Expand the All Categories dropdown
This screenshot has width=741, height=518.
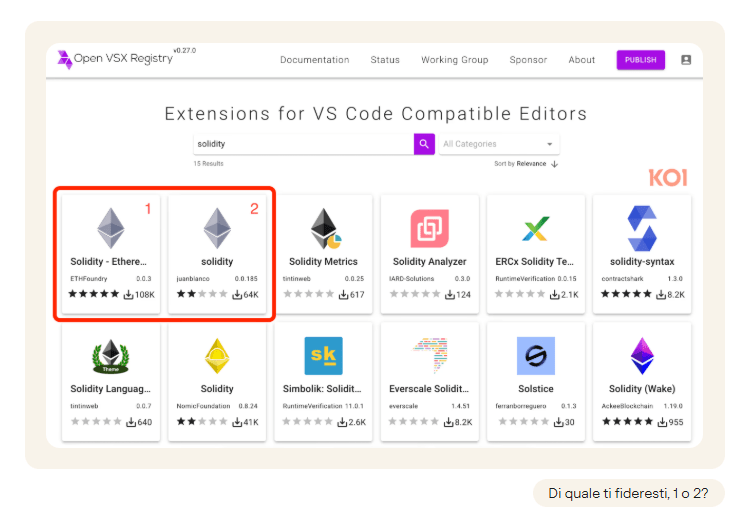coord(499,144)
